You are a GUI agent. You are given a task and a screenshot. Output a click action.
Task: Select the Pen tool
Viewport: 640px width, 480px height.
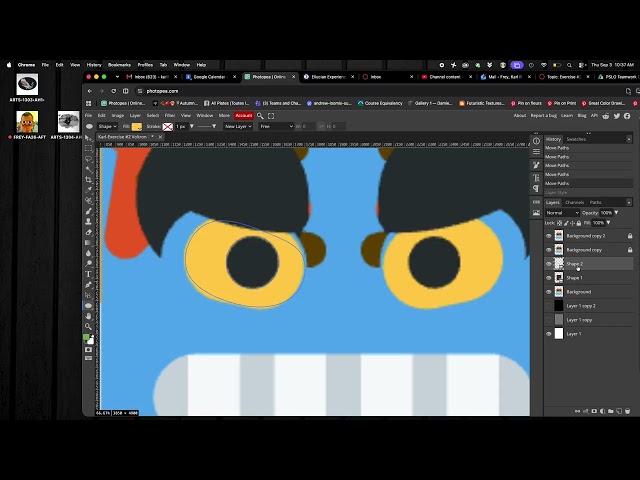point(88,284)
